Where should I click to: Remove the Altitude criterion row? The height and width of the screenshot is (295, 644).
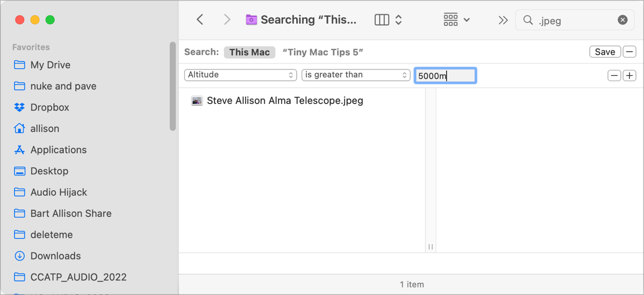tap(614, 75)
